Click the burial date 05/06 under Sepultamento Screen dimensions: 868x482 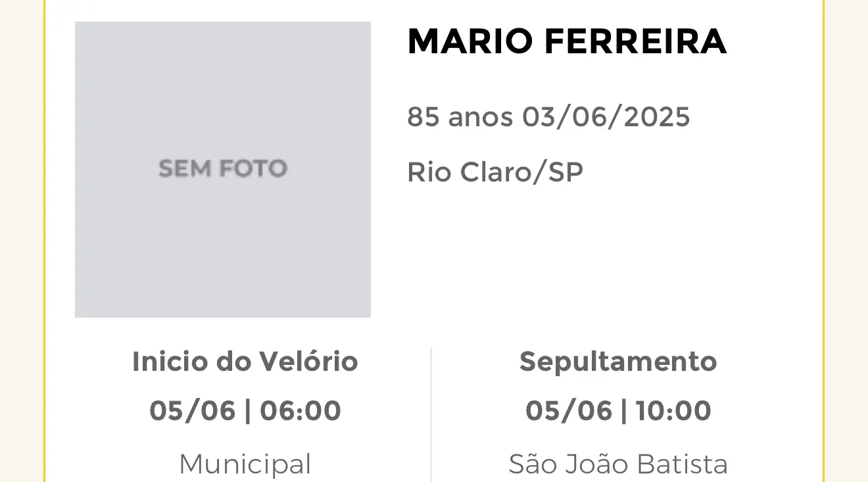click(x=569, y=411)
